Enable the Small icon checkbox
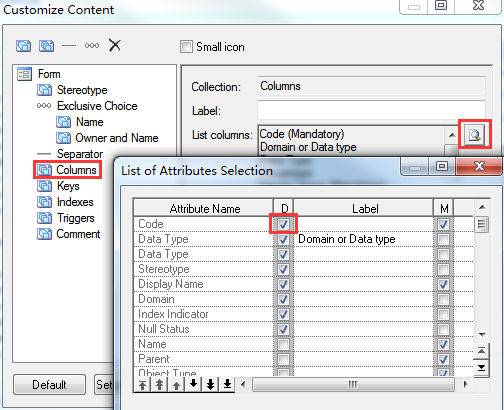Viewport: 504px width, 410px height. [x=186, y=46]
